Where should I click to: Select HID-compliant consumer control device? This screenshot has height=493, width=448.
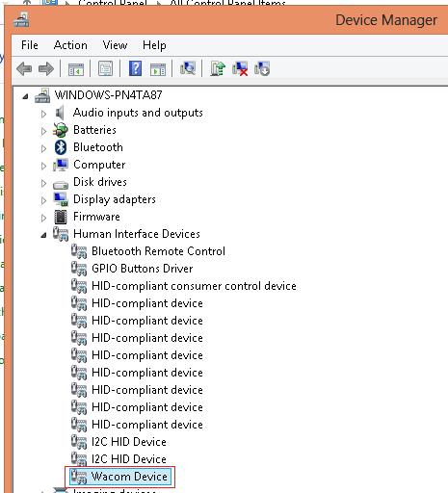(194, 286)
